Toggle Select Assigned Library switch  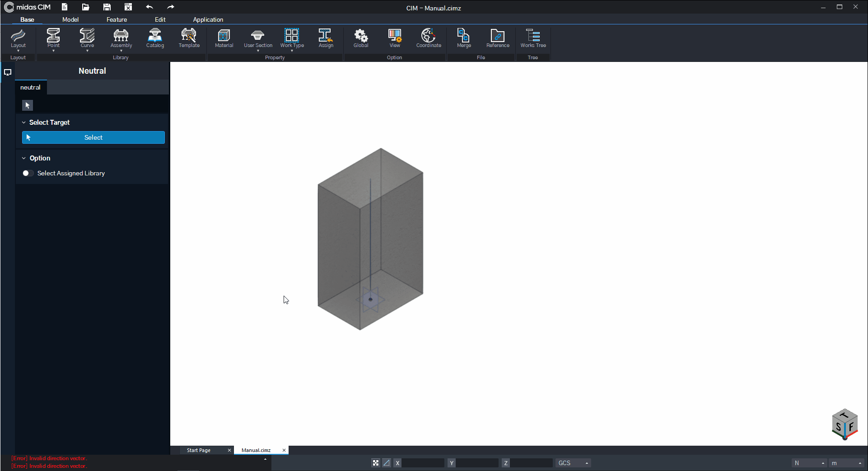[28, 173]
